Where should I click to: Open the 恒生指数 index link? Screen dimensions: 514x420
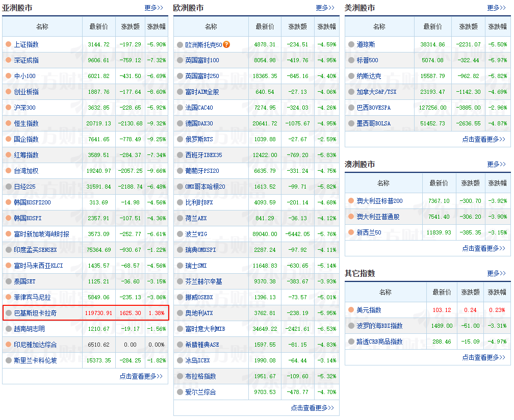26,123
